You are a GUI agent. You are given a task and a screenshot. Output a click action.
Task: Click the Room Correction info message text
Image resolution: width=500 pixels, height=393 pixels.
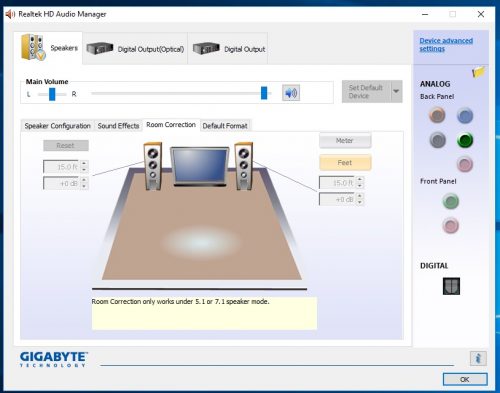point(180,301)
